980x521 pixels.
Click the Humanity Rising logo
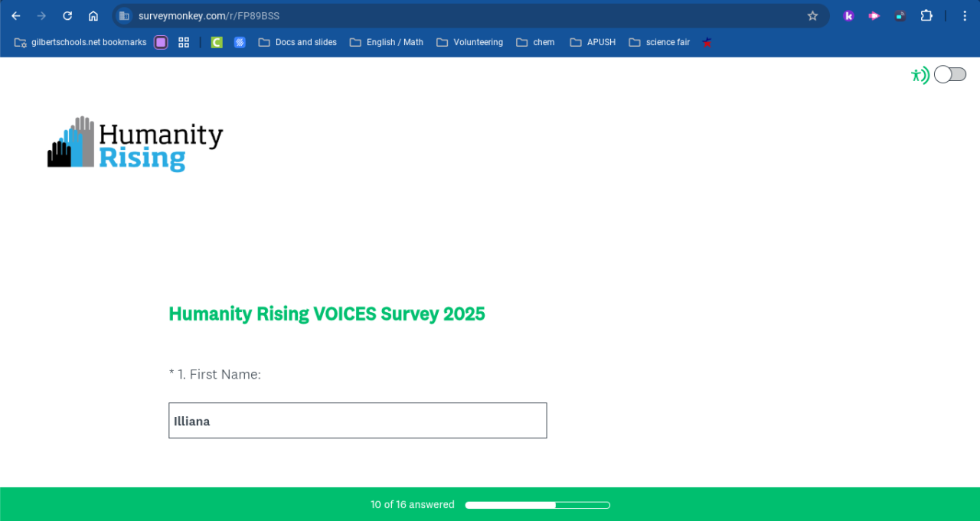136,144
